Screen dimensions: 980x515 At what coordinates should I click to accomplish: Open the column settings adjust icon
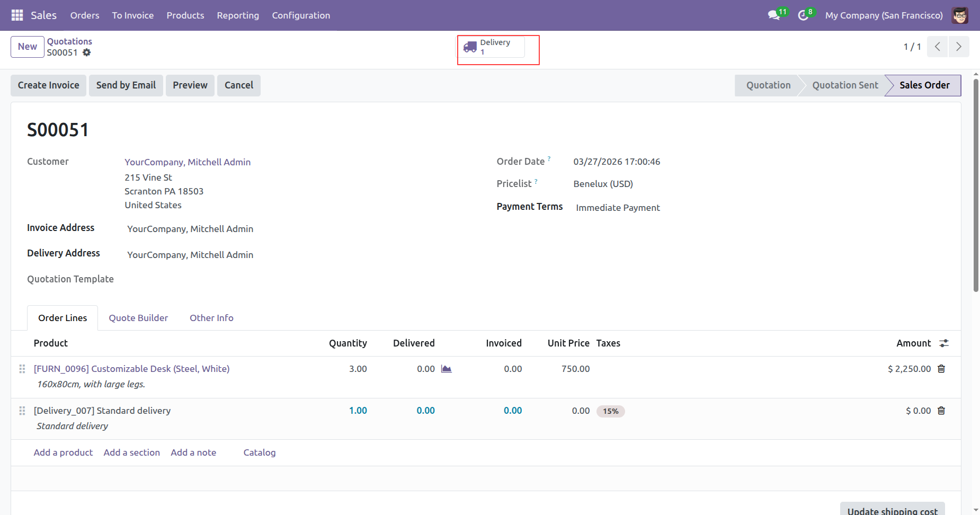(x=944, y=343)
